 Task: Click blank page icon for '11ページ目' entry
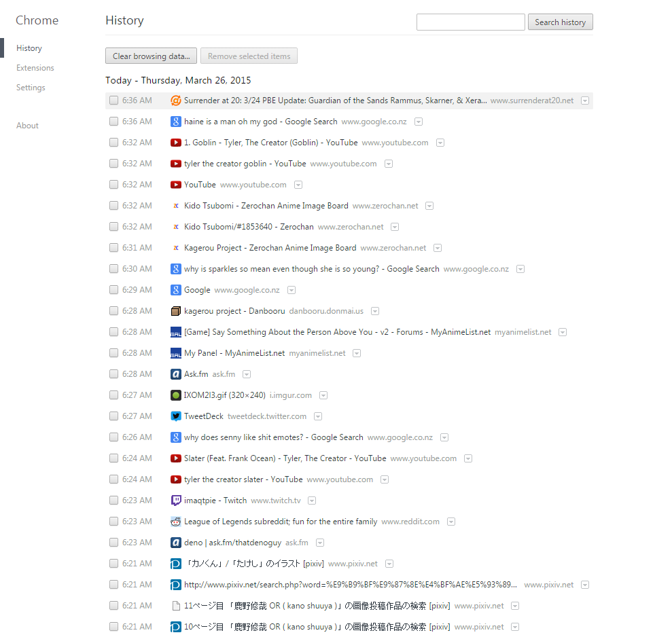click(x=176, y=606)
